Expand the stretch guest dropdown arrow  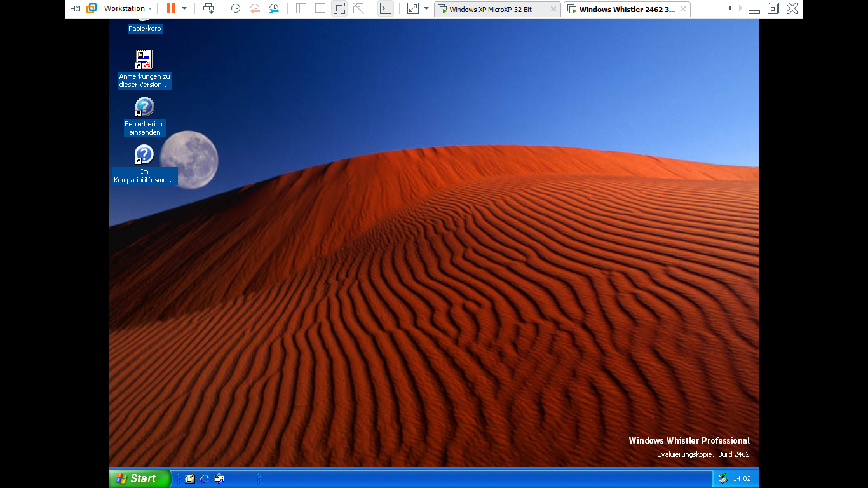(426, 9)
